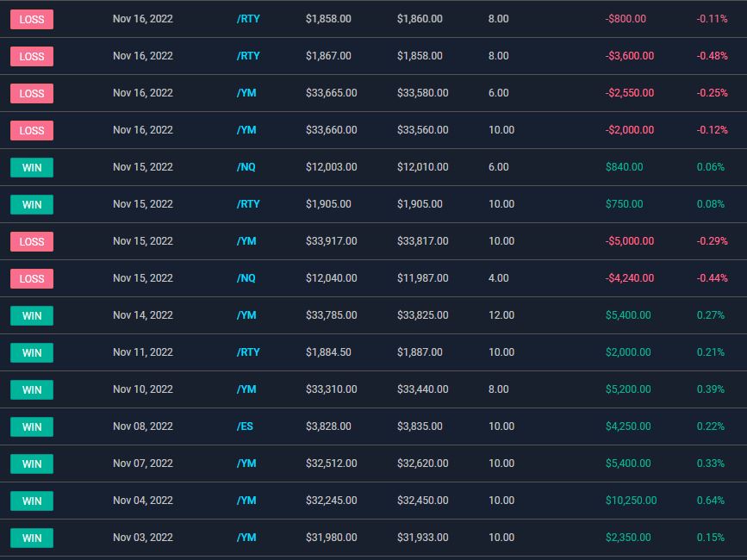The height and width of the screenshot is (560, 747).
Task: Click the 0.64% return value
Action: [x=710, y=501]
